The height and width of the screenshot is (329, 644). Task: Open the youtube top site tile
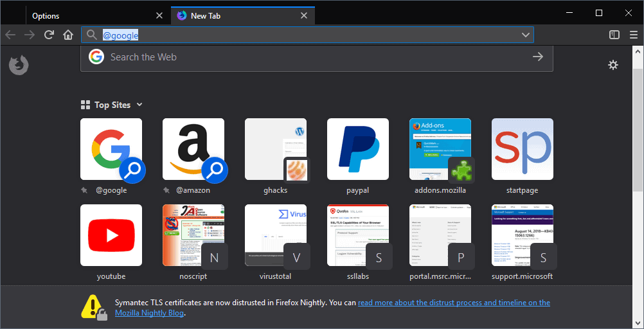click(111, 235)
